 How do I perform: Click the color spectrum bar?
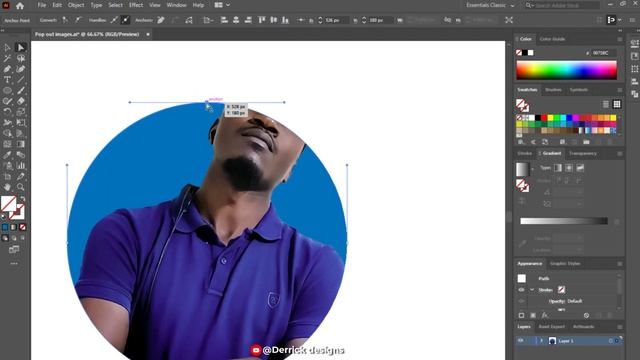click(x=567, y=70)
